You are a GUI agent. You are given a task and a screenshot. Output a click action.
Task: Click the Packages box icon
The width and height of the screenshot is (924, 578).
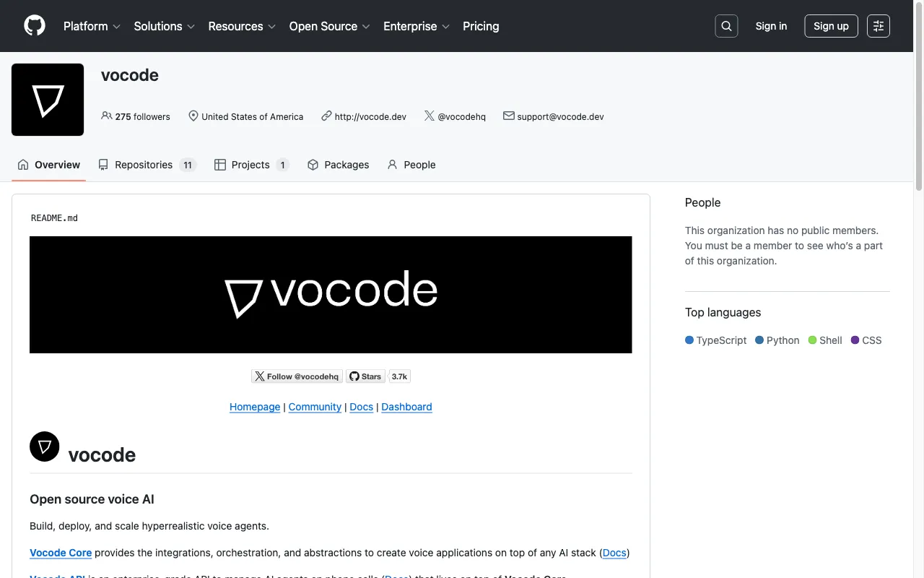313,165
